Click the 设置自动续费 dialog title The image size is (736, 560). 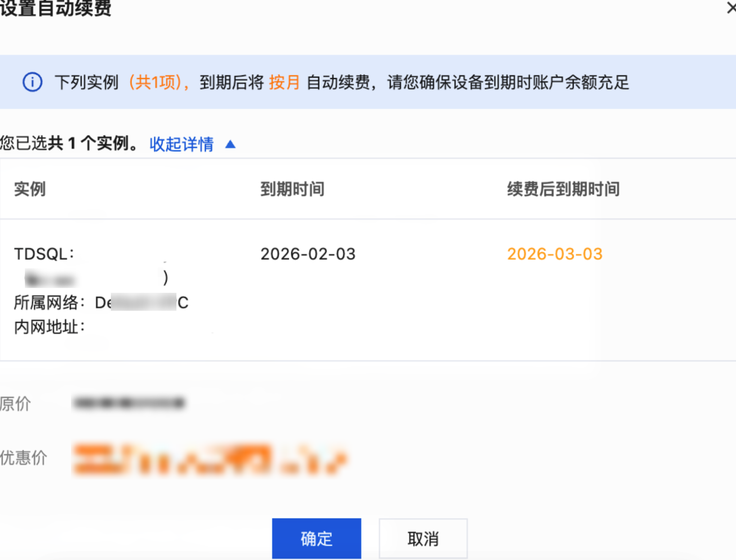tap(56, 9)
